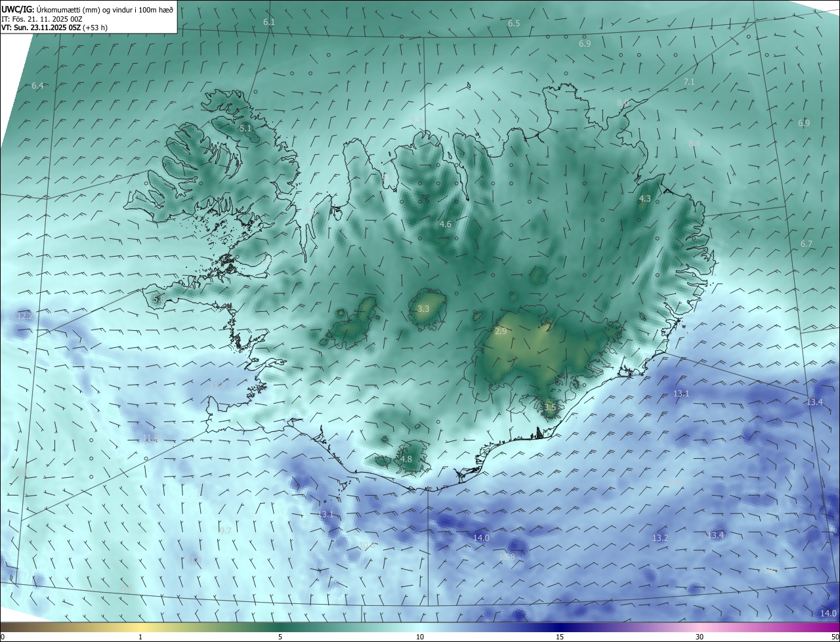840x642 pixels.
Task: Click the 13.2 value label
Action: (660, 538)
